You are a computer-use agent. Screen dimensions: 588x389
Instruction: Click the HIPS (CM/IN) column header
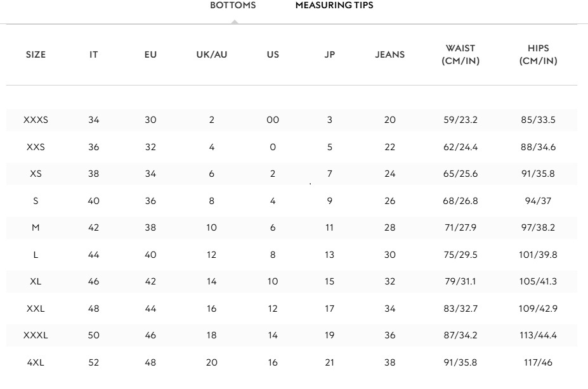538,55
